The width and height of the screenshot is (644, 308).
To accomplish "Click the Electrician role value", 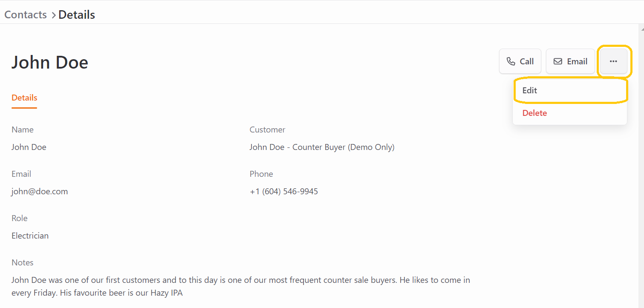I will coord(30,236).
